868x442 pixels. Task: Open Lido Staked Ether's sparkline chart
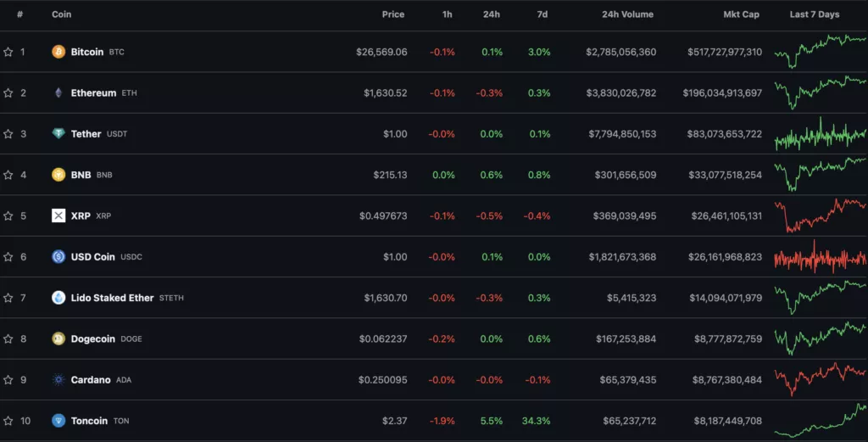821,298
